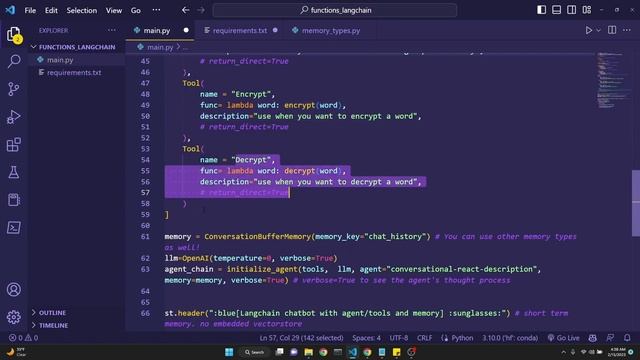Image resolution: width=640 pixels, height=360 pixels.
Task: Open the Search view in activity bar
Action: click(14, 61)
